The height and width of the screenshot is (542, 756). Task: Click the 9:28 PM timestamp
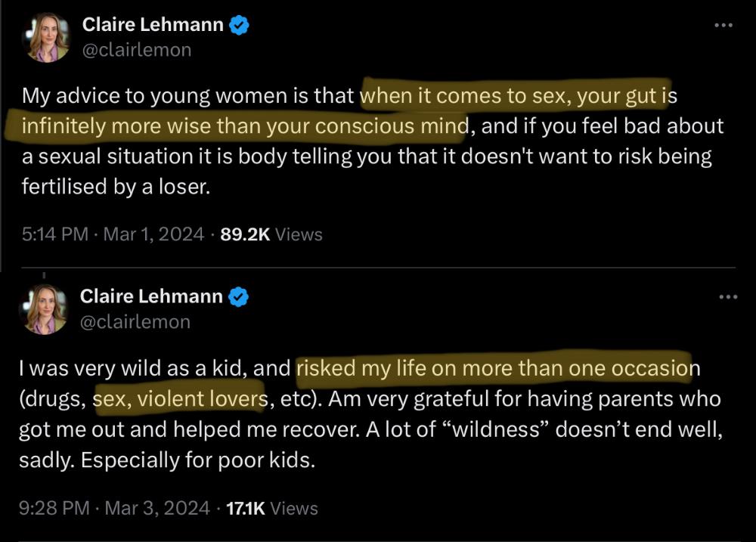tap(55, 509)
